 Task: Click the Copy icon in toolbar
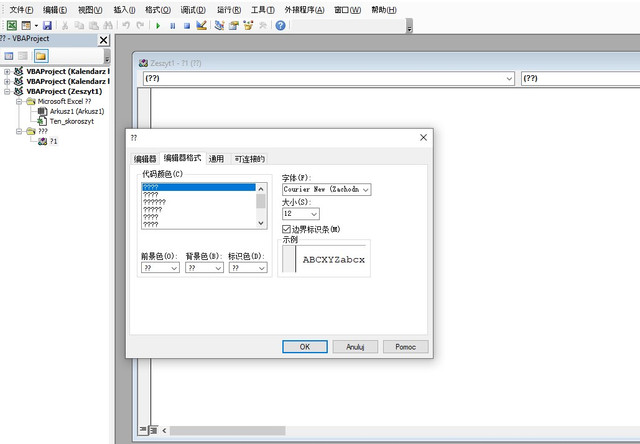[79, 25]
